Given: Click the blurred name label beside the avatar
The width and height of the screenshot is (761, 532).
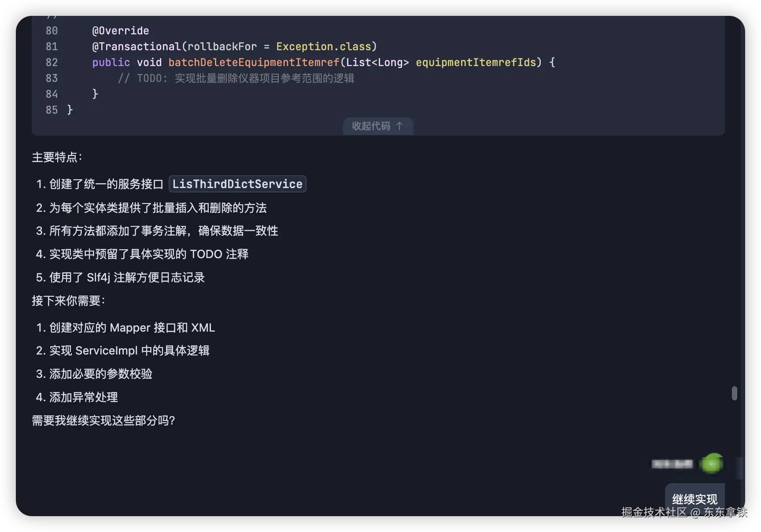Looking at the screenshot, I should pos(672,464).
